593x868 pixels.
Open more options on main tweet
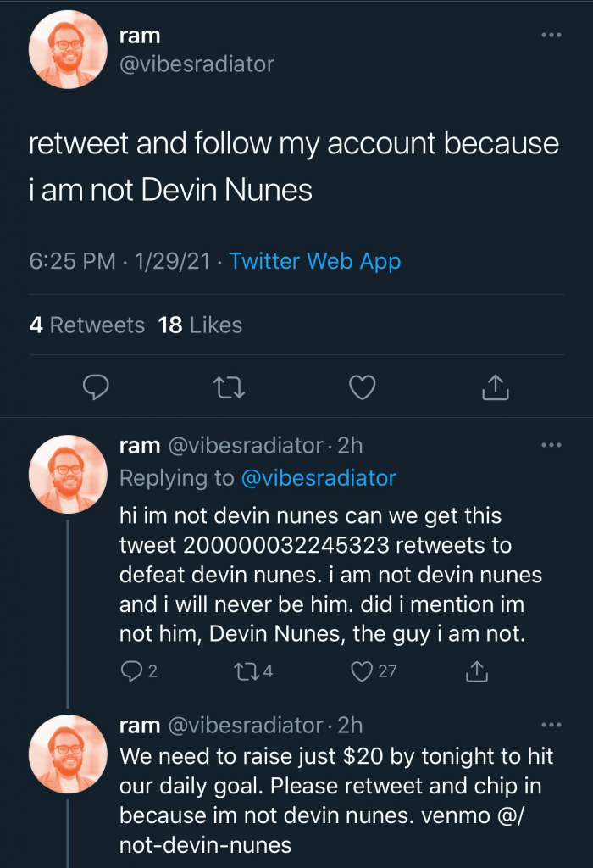pyautogui.click(x=551, y=36)
